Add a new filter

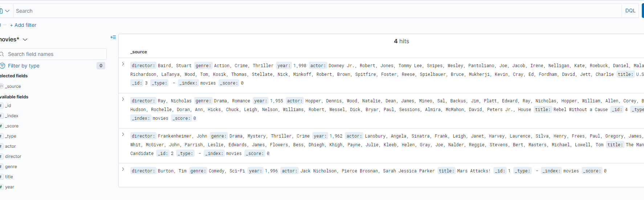point(23,25)
